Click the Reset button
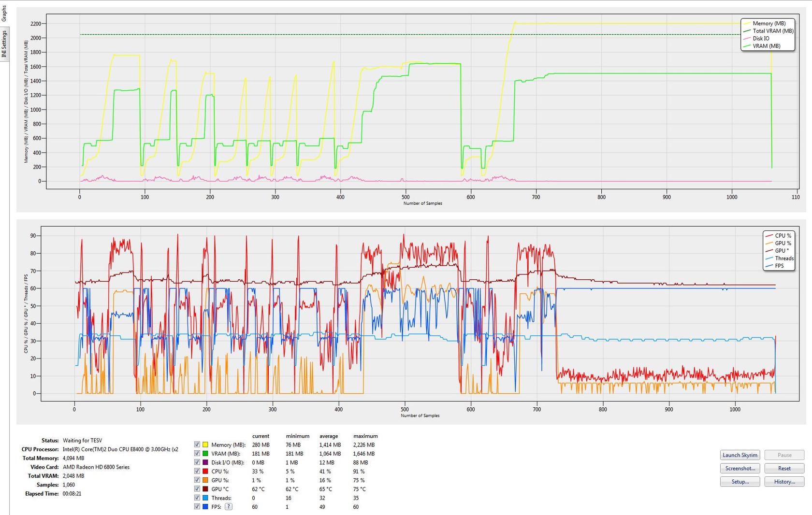This screenshot has width=812, height=515. [784, 468]
